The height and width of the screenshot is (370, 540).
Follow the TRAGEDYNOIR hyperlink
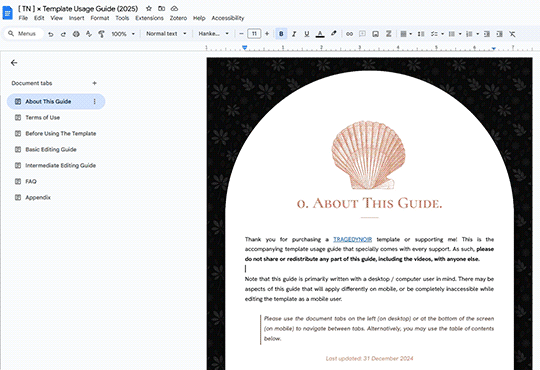(x=352, y=239)
